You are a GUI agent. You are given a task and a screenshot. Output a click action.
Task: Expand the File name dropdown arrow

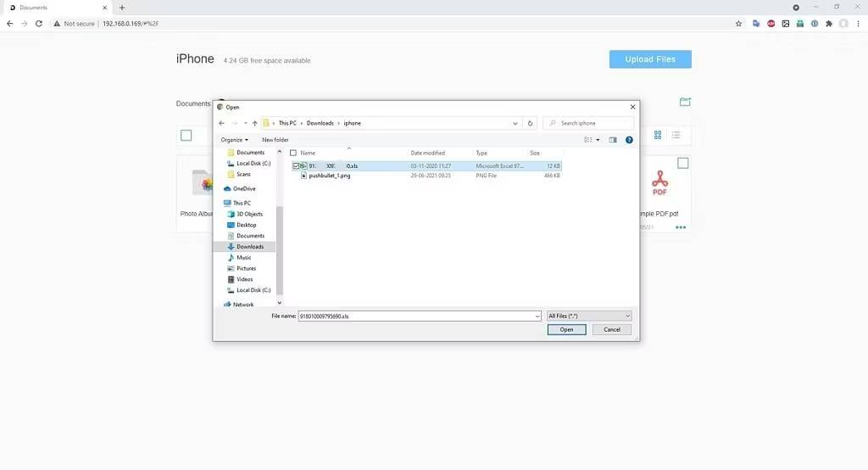click(x=537, y=316)
